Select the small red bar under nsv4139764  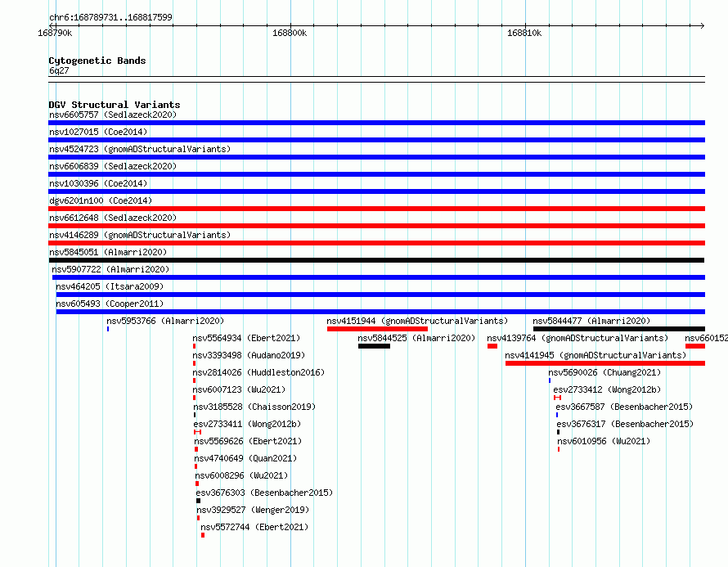(x=492, y=346)
